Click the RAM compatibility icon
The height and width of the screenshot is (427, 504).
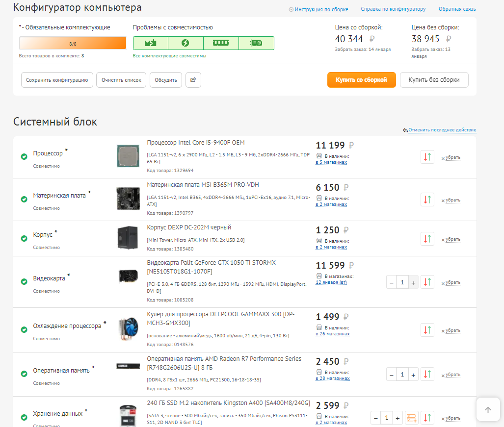221,43
